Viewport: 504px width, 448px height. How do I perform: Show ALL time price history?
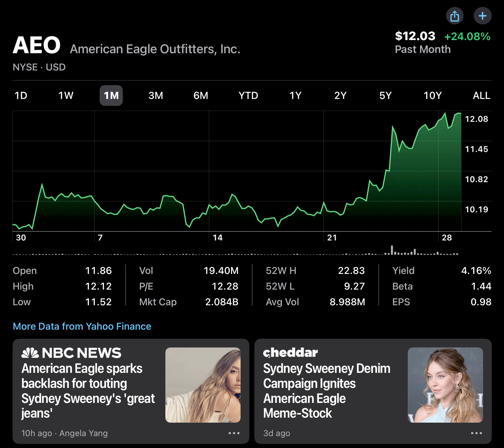click(x=481, y=95)
